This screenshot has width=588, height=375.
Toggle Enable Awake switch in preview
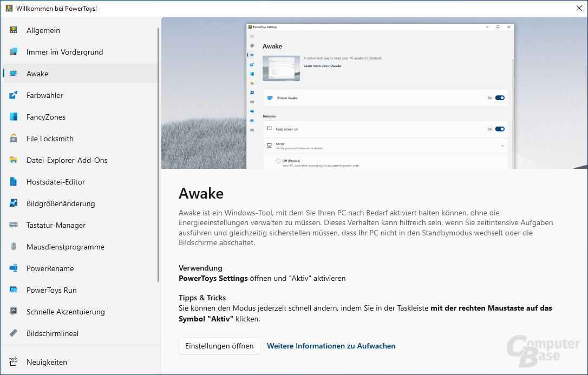pos(500,98)
